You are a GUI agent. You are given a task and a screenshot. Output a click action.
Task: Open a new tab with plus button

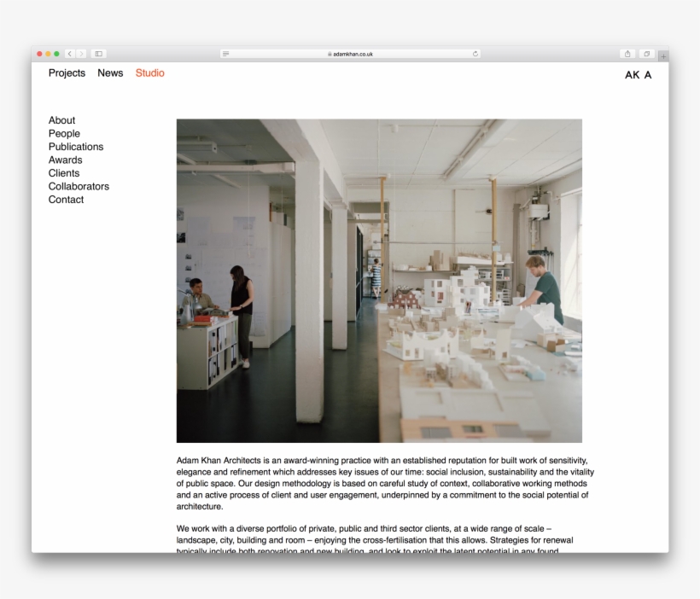click(x=663, y=55)
